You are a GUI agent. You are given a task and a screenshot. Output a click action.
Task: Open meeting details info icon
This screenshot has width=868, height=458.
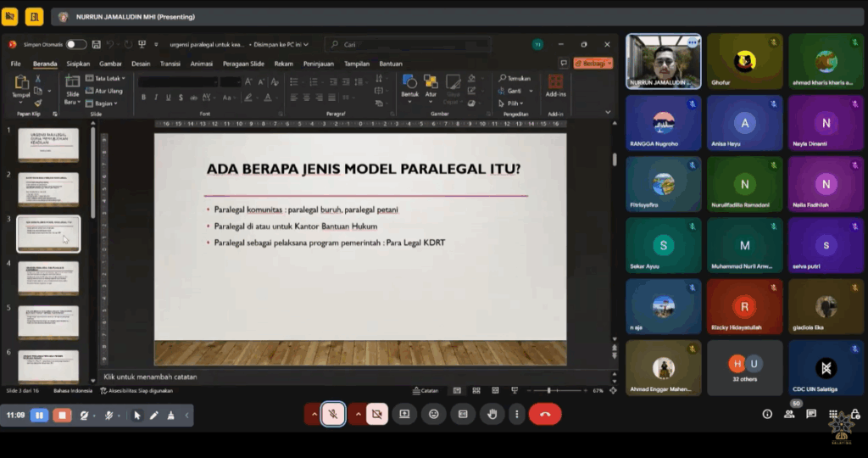[x=767, y=414]
